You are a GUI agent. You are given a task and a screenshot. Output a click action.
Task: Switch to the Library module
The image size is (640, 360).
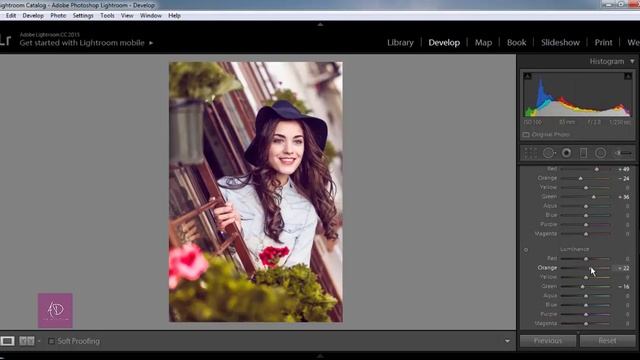(400, 42)
